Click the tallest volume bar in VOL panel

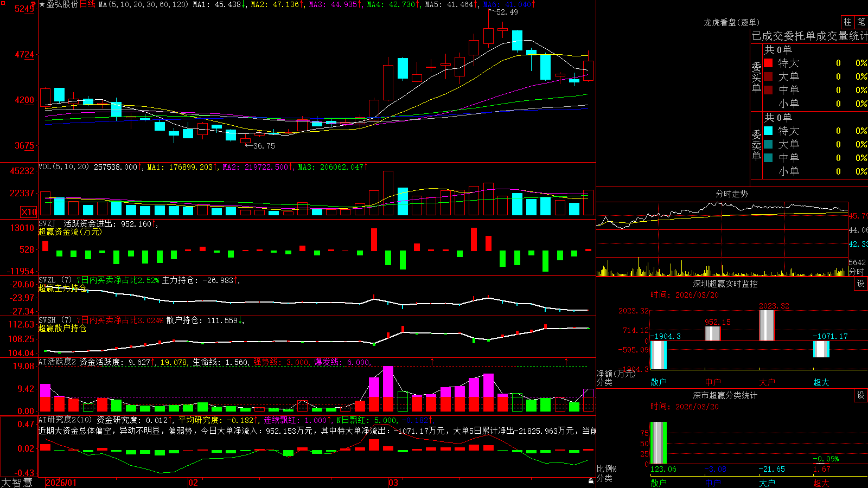click(388, 194)
